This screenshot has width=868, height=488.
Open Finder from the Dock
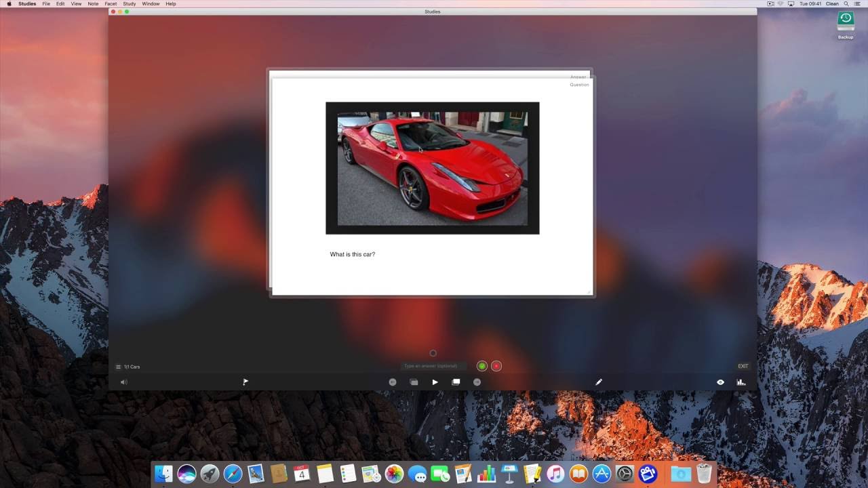pyautogui.click(x=163, y=474)
